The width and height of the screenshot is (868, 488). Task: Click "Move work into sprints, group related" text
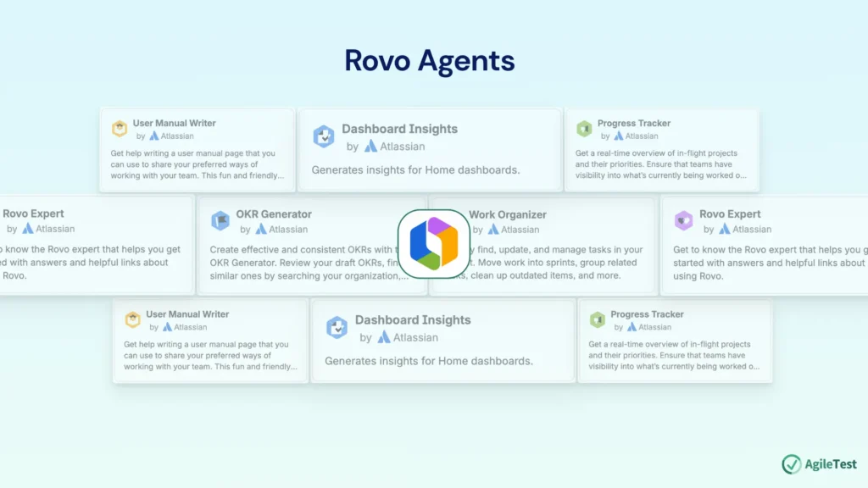click(x=558, y=263)
